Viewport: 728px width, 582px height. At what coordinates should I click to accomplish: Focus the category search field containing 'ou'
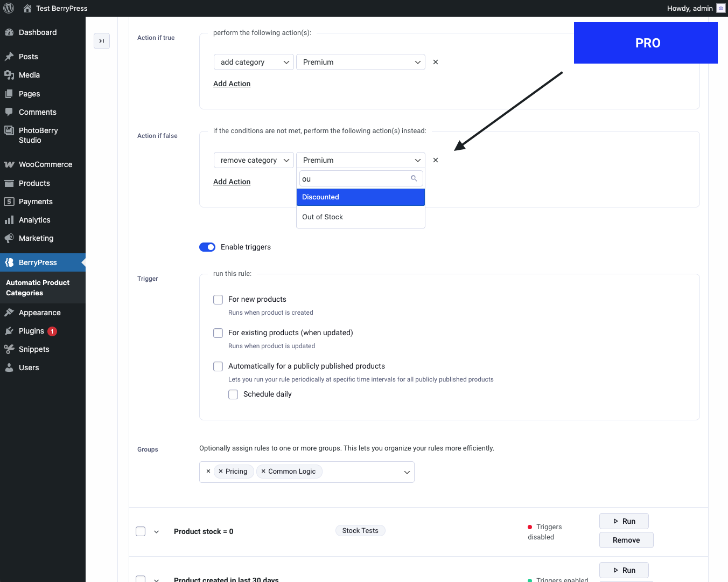361,178
